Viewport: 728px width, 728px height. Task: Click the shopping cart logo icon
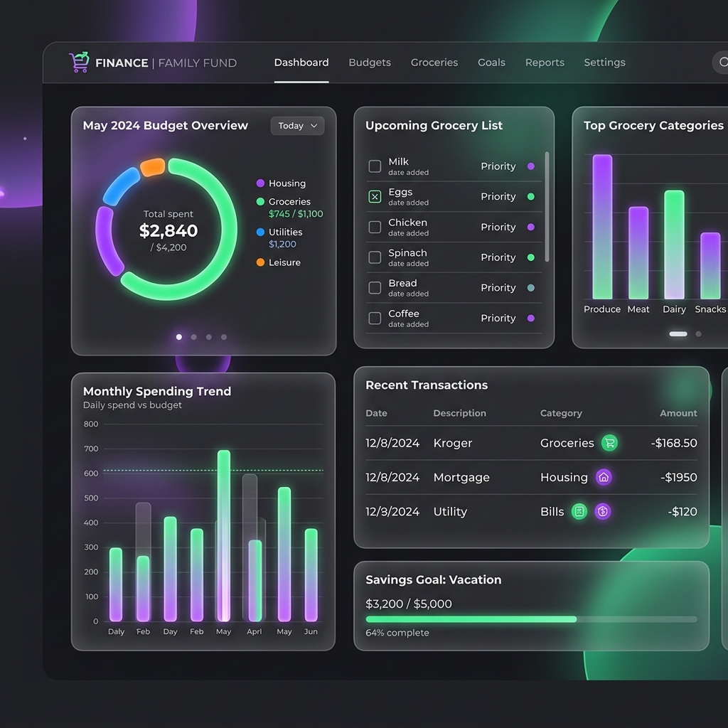click(x=79, y=62)
